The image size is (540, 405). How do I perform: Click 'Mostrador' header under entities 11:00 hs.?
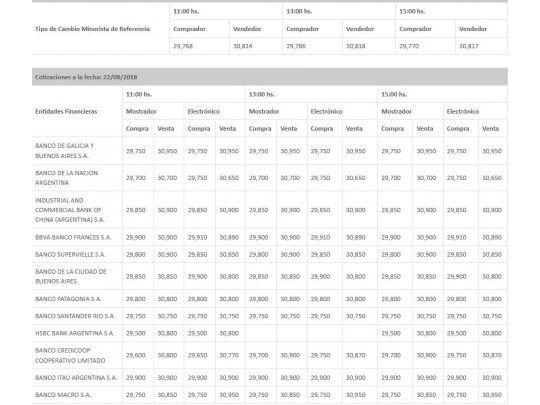click(x=141, y=111)
